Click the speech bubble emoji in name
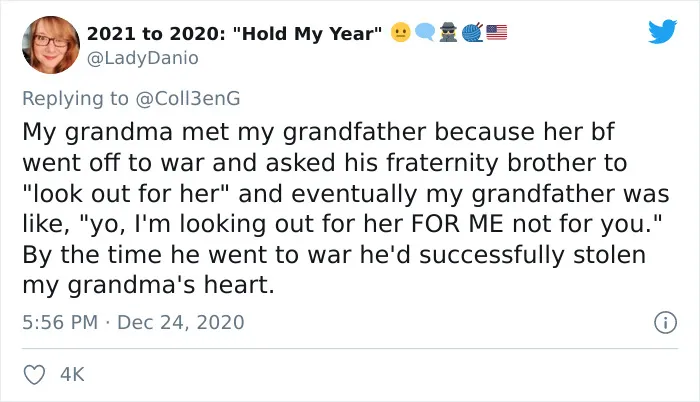 (425, 33)
